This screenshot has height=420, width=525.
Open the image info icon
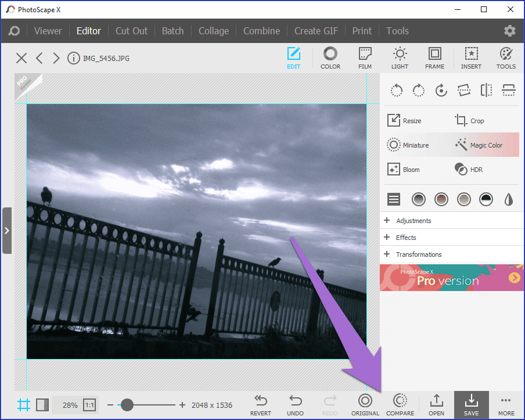(73, 58)
